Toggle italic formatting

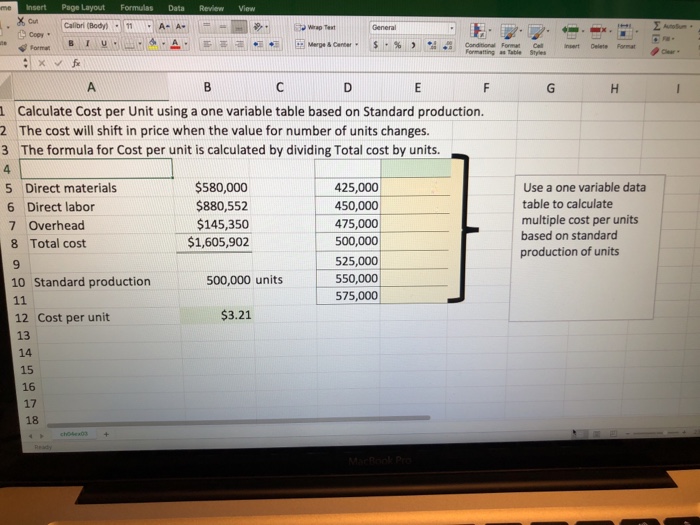tap(88, 43)
